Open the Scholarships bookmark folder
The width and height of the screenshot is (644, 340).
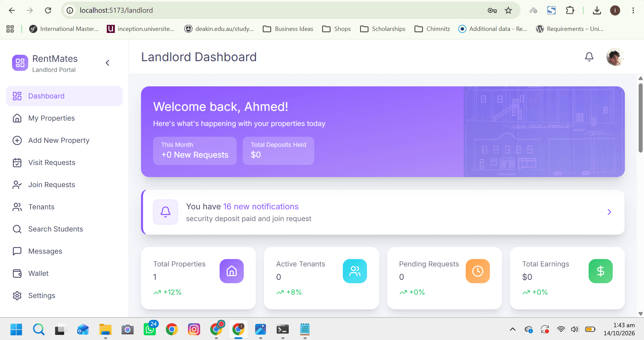(x=383, y=29)
